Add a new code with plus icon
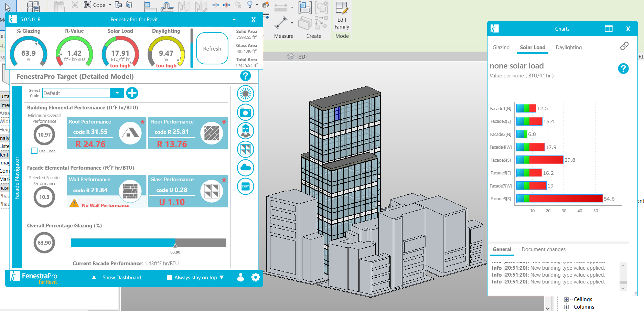Screen dimensions: 644x311 point(132,93)
